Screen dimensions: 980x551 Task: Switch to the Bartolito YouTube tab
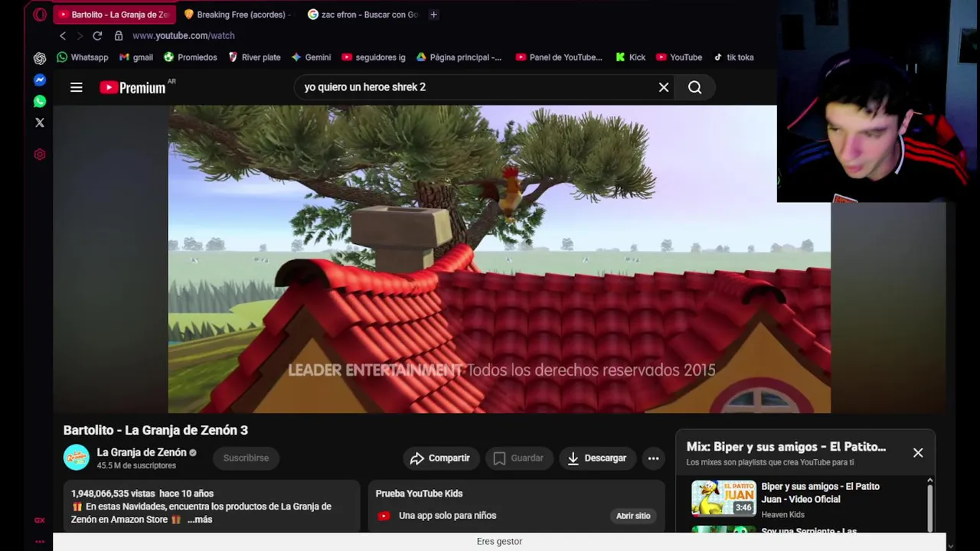pyautogui.click(x=115, y=15)
